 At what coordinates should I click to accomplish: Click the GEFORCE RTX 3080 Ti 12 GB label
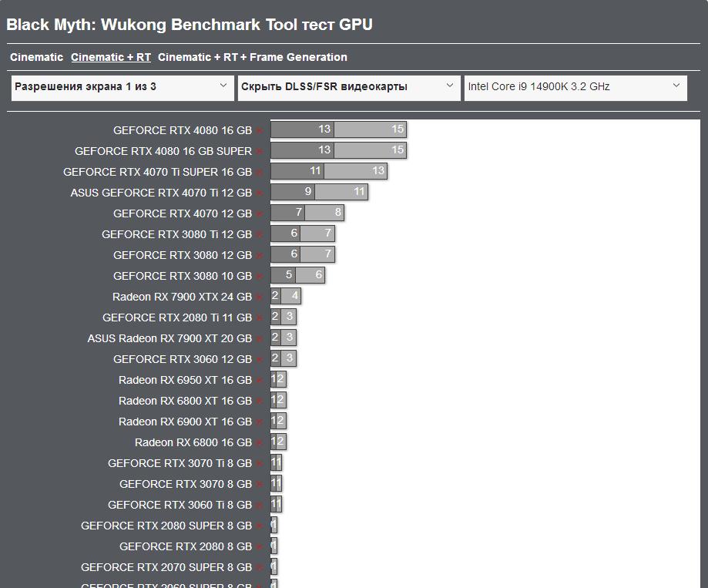pyautogui.click(x=176, y=234)
